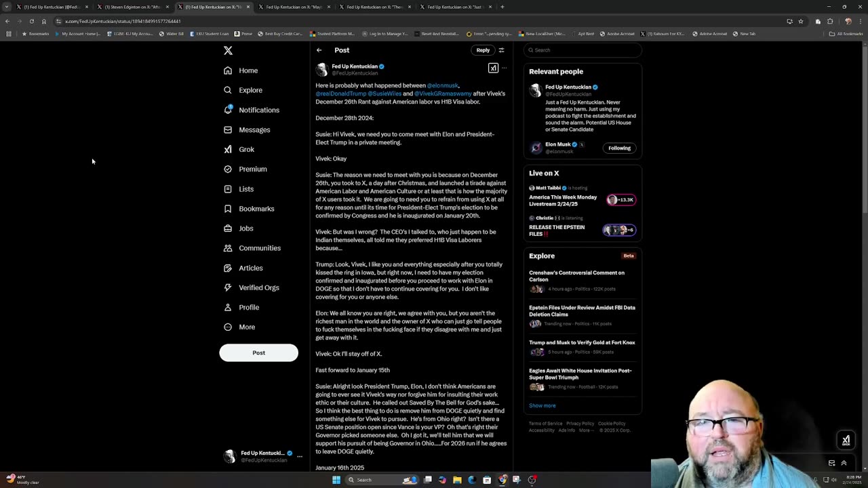Click the Profile person icon
The height and width of the screenshot is (488, 868).
[x=228, y=307]
